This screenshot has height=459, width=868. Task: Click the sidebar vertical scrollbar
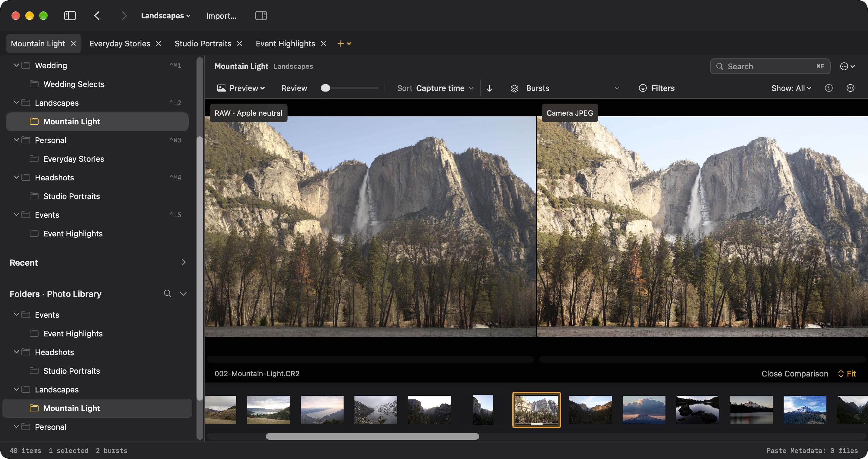pyautogui.click(x=200, y=268)
